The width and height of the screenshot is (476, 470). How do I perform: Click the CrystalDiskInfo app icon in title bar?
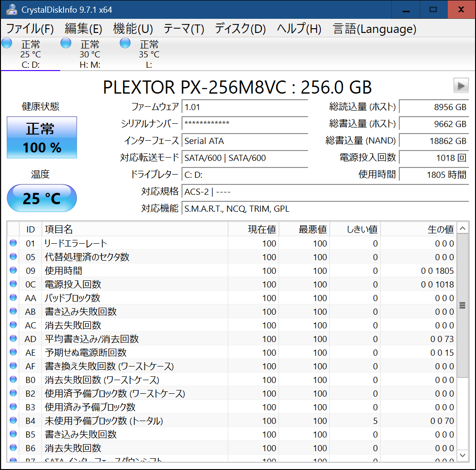(x=12, y=9)
